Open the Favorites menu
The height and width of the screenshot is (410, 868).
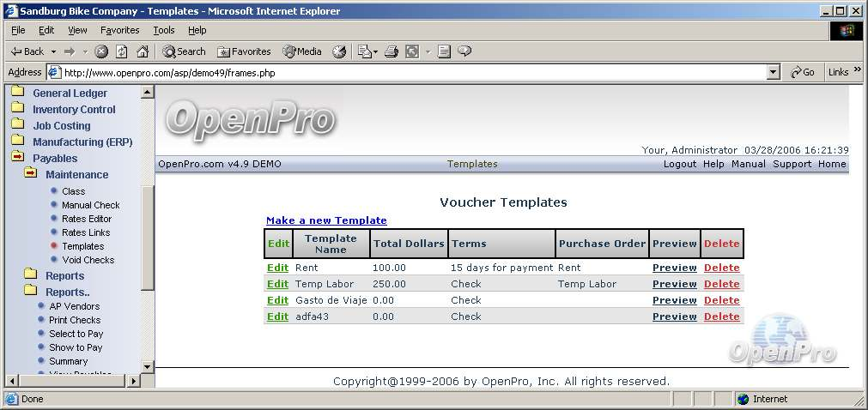[119, 30]
